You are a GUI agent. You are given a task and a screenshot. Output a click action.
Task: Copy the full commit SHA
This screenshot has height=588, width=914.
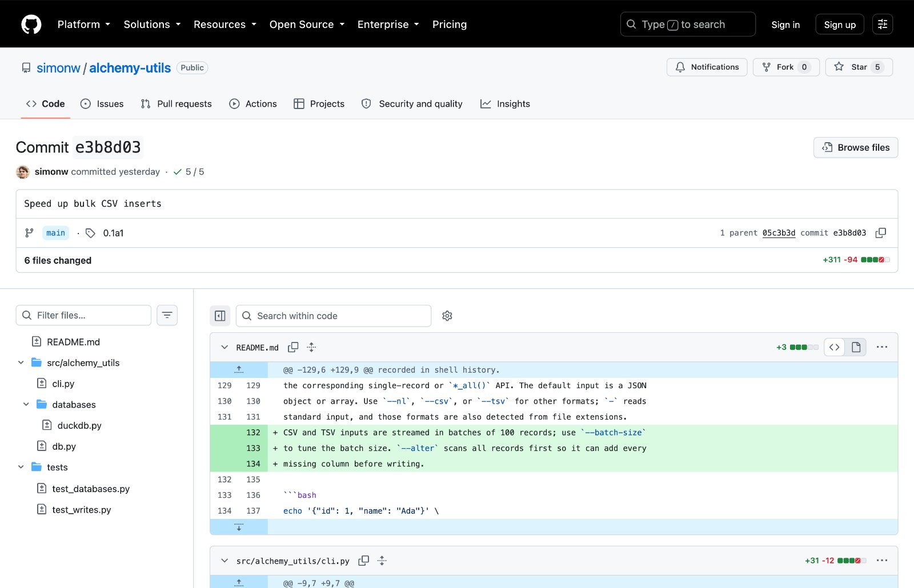click(x=881, y=233)
